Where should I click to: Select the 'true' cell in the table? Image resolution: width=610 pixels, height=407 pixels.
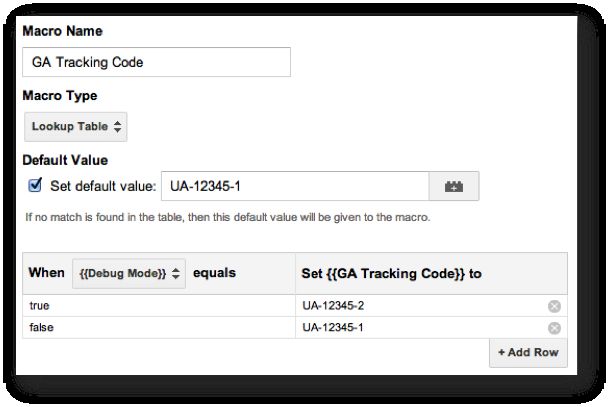pos(159,306)
